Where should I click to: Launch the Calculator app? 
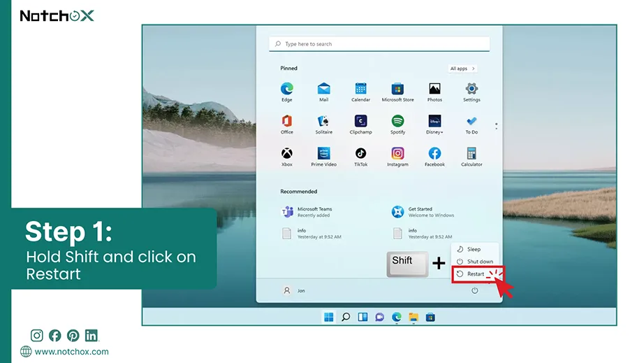[x=471, y=157]
